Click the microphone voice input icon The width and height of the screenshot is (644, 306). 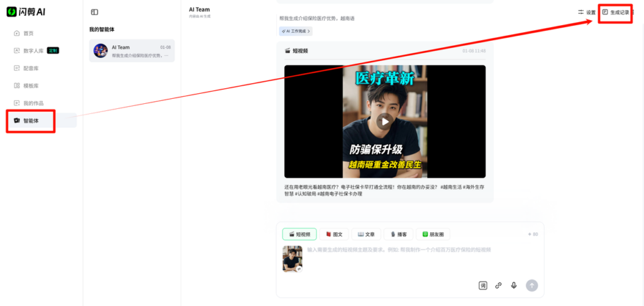pos(514,285)
